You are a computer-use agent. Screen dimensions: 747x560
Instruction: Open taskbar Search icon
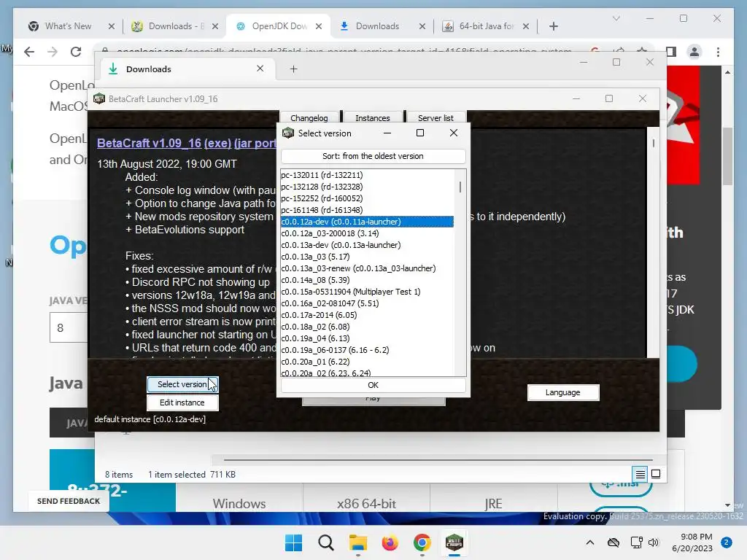click(326, 542)
